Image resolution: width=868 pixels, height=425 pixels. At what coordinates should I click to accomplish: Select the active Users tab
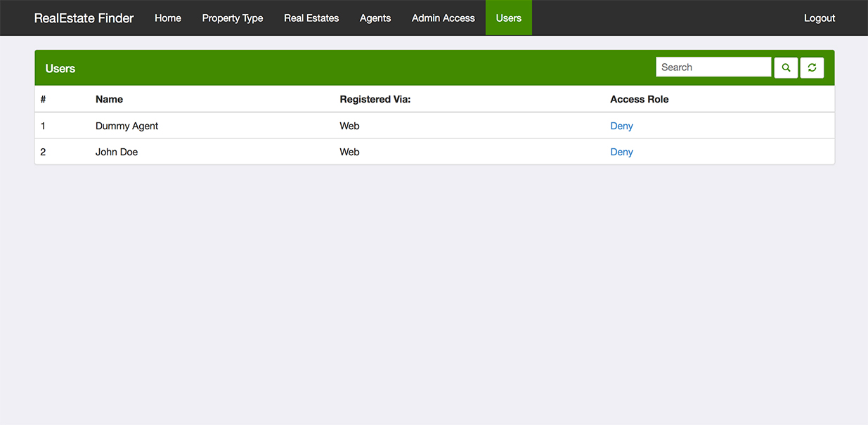[x=509, y=18]
